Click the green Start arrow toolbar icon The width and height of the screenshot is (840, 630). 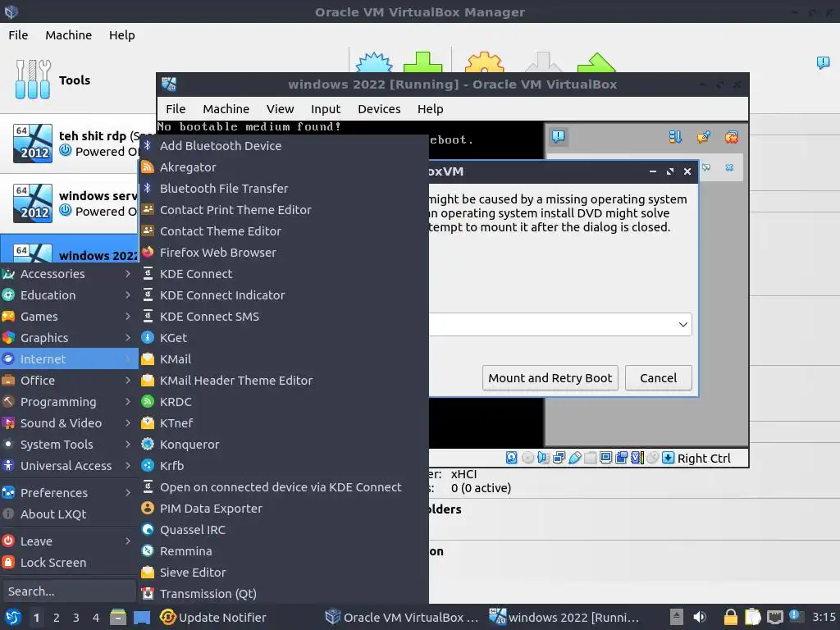(x=596, y=62)
